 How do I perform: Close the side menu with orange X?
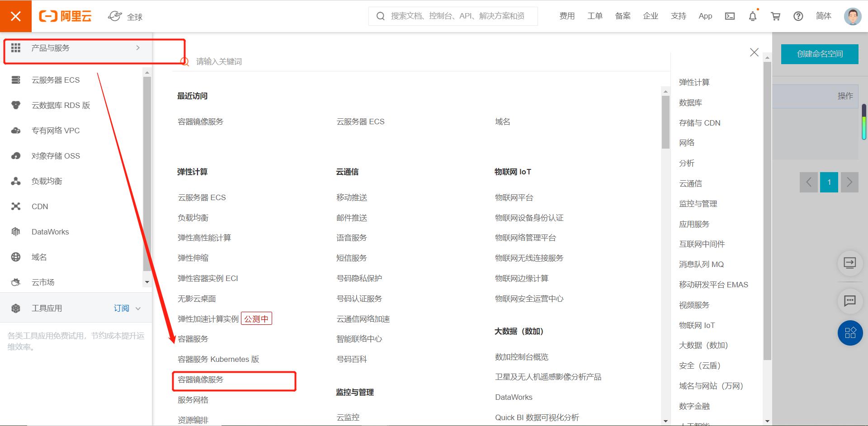(x=16, y=16)
